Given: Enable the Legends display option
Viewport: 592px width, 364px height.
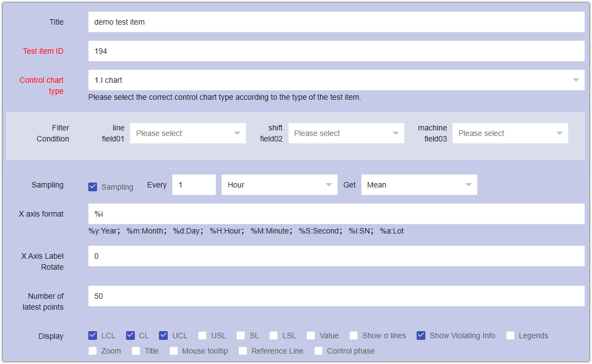Looking at the screenshot, I should (x=510, y=335).
